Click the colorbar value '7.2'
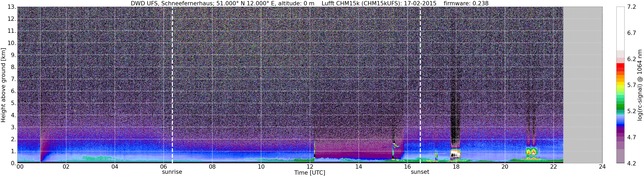This screenshot has width=644, height=177. (x=632, y=7)
